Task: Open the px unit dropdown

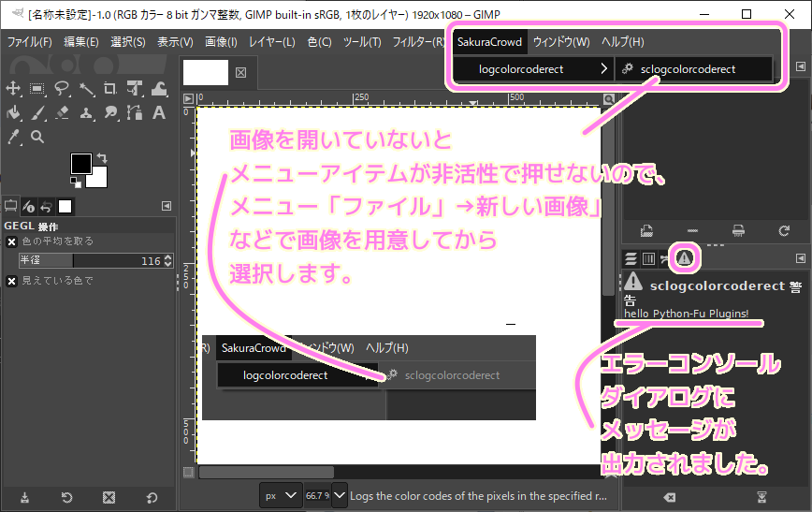Action: [x=280, y=494]
